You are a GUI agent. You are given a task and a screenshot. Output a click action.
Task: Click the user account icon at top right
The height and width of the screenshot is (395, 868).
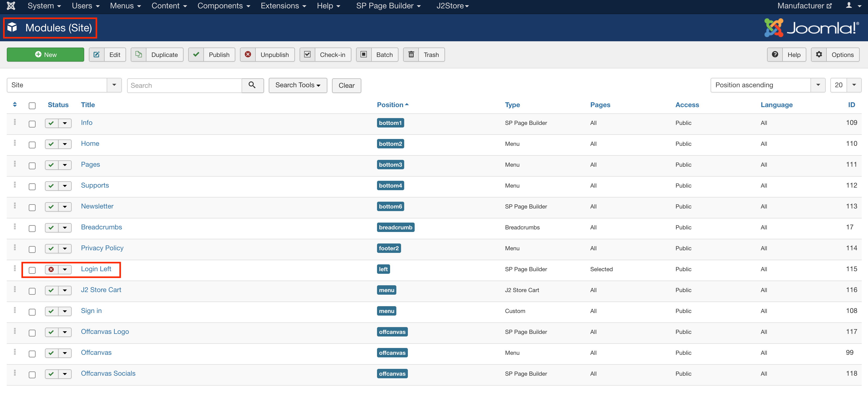(x=849, y=6)
